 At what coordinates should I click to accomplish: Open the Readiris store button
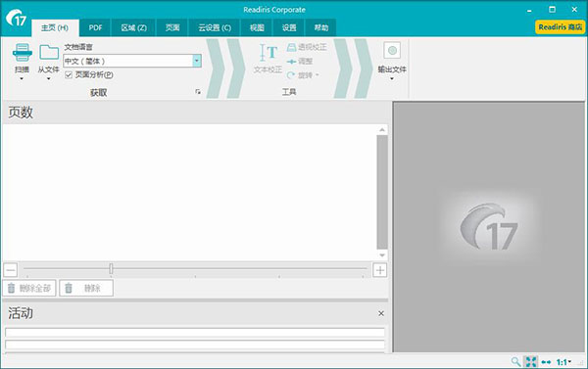point(560,27)
